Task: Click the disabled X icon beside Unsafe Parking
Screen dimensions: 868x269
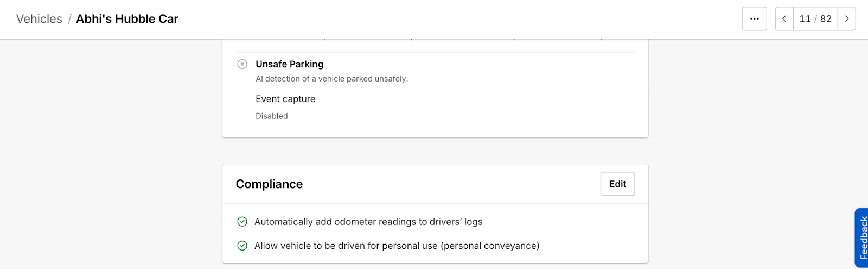Action: 242,64
